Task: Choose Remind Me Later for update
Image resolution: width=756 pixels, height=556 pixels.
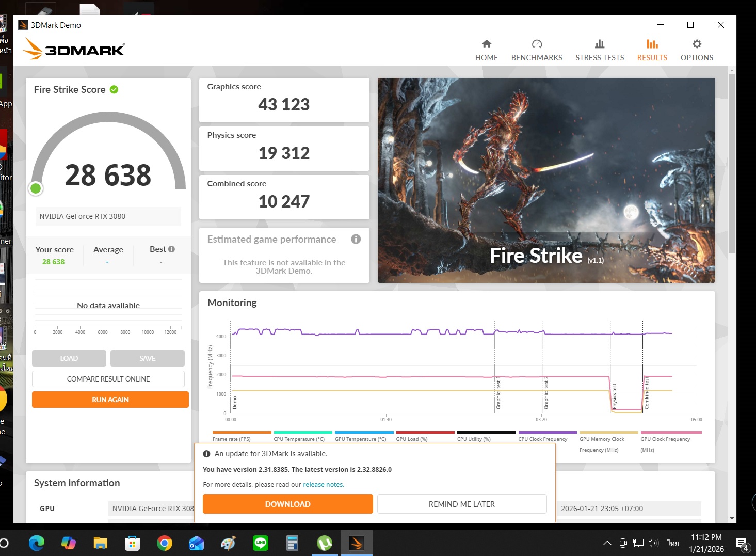Action: pyautogui.click(x=461, y=504)
